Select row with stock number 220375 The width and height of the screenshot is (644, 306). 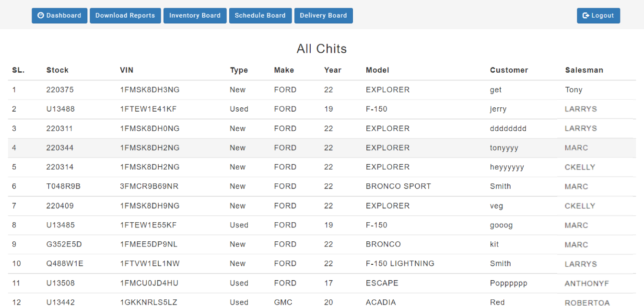(x=60, y=90)
